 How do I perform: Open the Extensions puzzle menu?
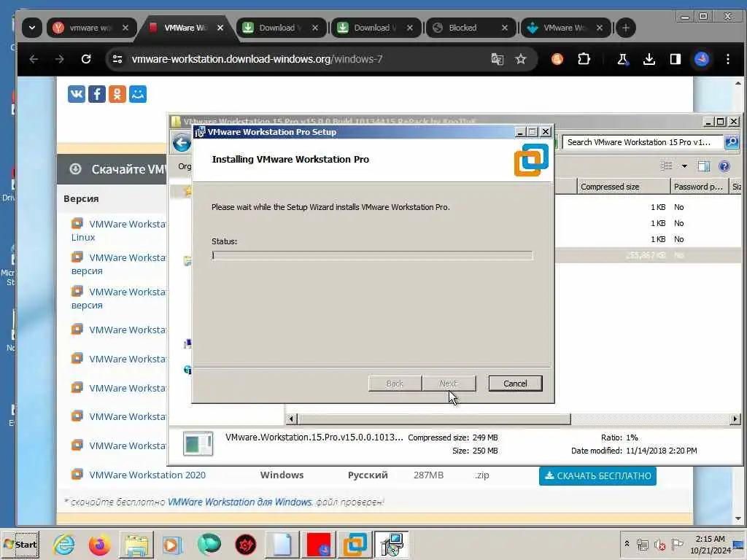point(584,59)
